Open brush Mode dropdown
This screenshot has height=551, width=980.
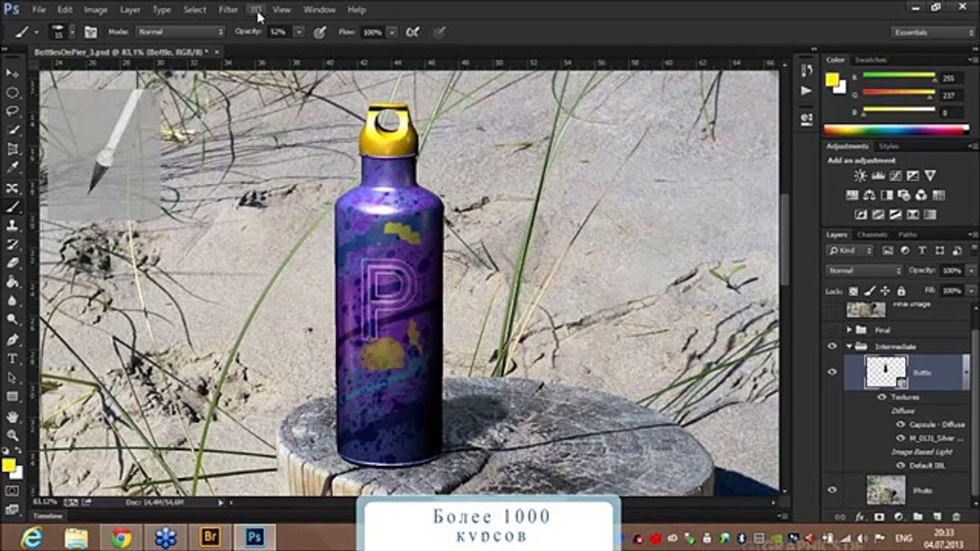pos(181,32)
